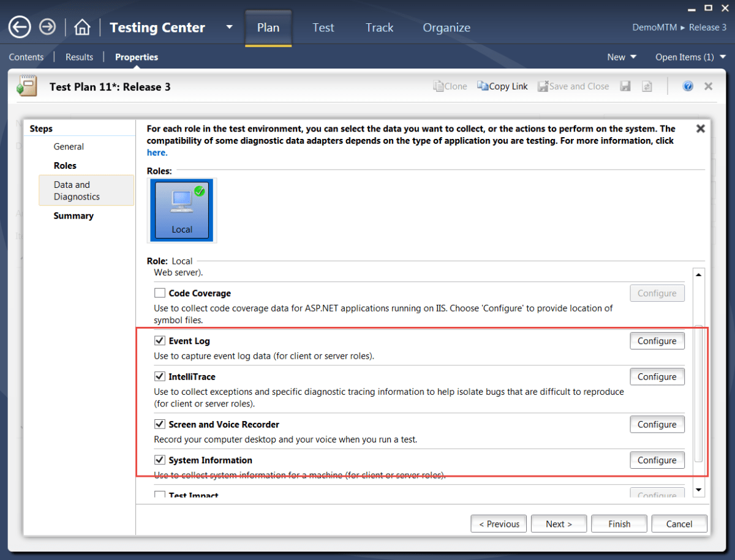
Task: Click the forward navigation arrow
Action: point(47,27)
